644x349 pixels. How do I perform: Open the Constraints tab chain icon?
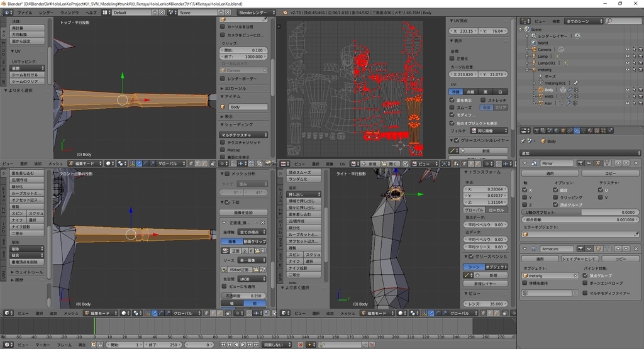coord(570,131)
